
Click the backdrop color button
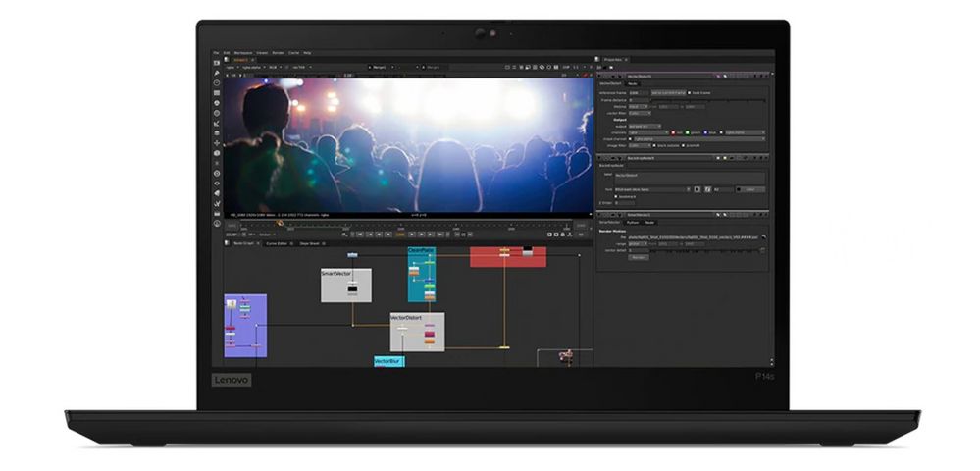pos(750,189)
